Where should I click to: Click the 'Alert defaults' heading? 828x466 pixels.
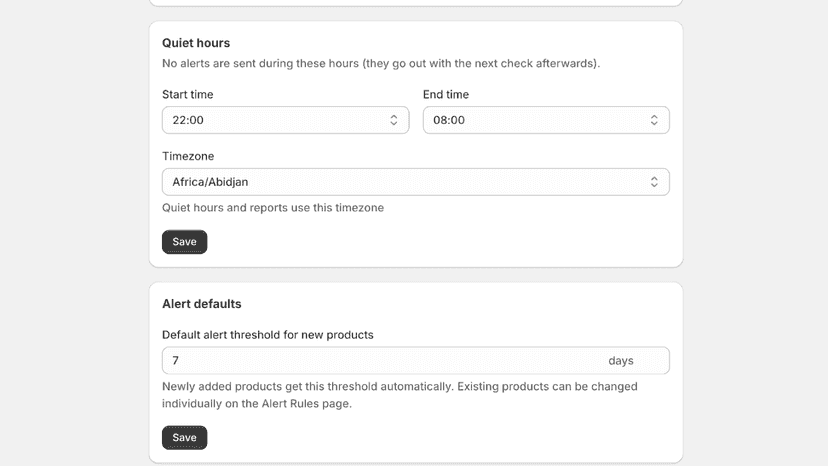(x=202, y=304)
